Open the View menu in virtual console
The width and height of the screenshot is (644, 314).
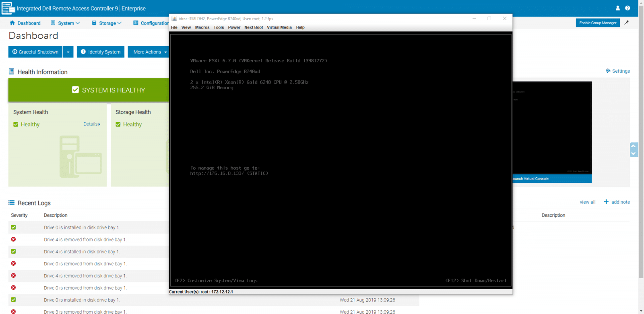(186, 27)
